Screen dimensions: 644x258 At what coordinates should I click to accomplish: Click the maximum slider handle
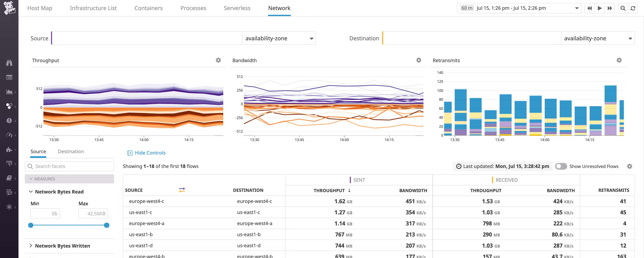pos(107,225)
